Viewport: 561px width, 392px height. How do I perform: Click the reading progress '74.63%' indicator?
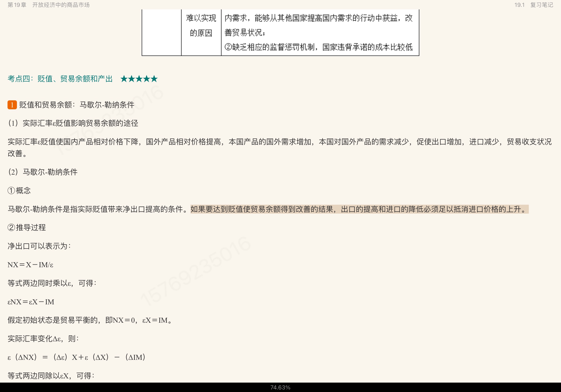(x=280, y=388)
